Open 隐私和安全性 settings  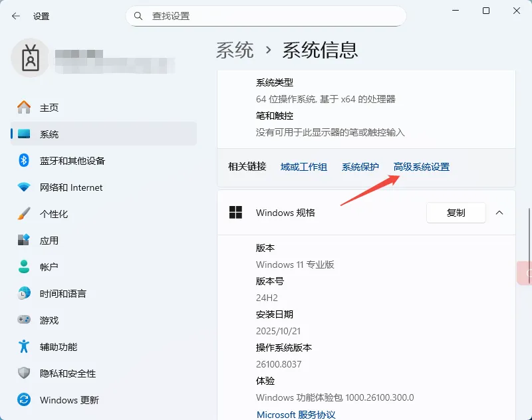[x=104, y=373]
